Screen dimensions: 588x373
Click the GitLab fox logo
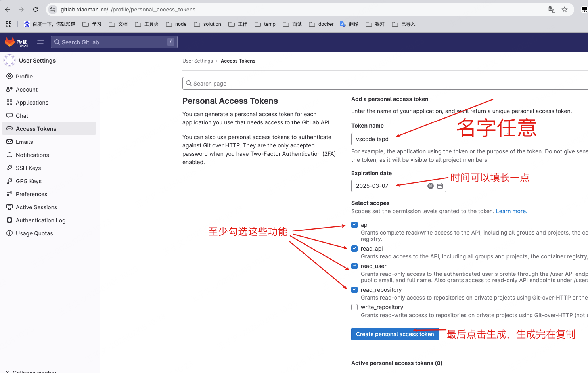pyautogui.click(x=10, y=42)
